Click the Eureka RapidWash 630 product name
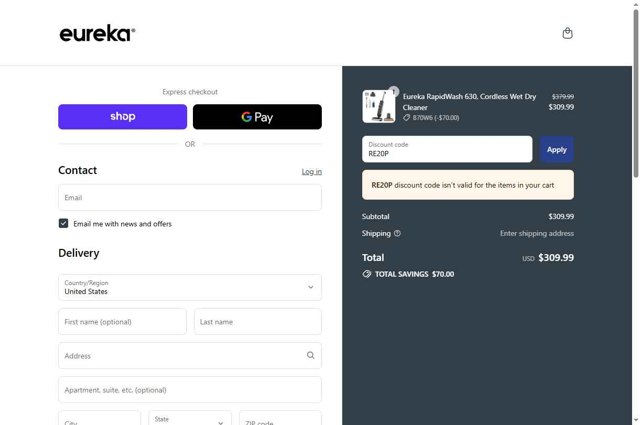This screenshot has width=640, height=425. [x=469, y=102]
